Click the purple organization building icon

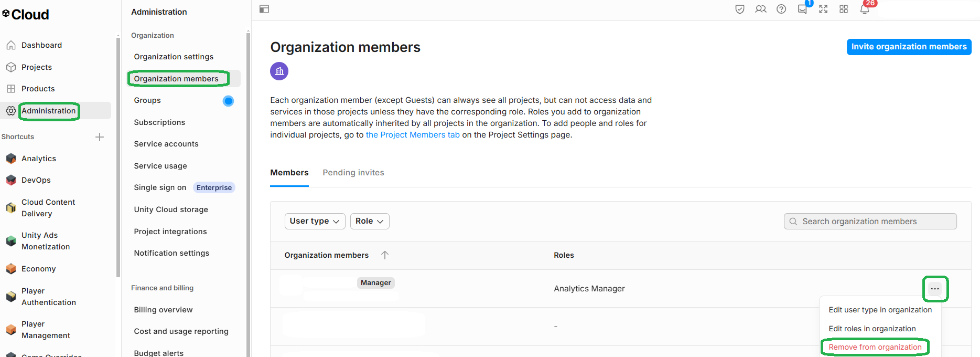click(x=279, y=71)
